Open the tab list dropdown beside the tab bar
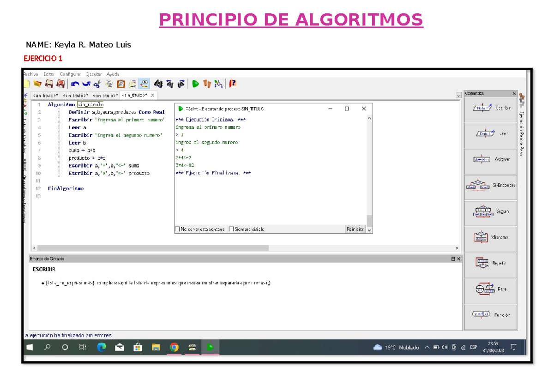The height and width of the screenshot is (392, 554). coord(458,95)
